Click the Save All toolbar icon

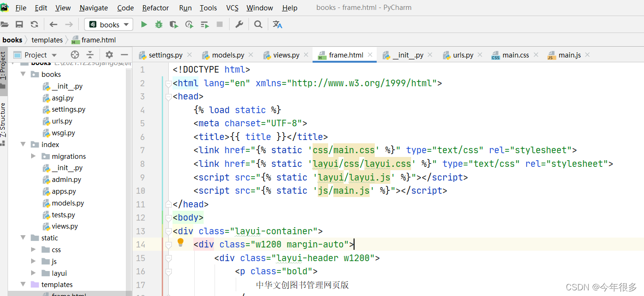pos(19,25)
